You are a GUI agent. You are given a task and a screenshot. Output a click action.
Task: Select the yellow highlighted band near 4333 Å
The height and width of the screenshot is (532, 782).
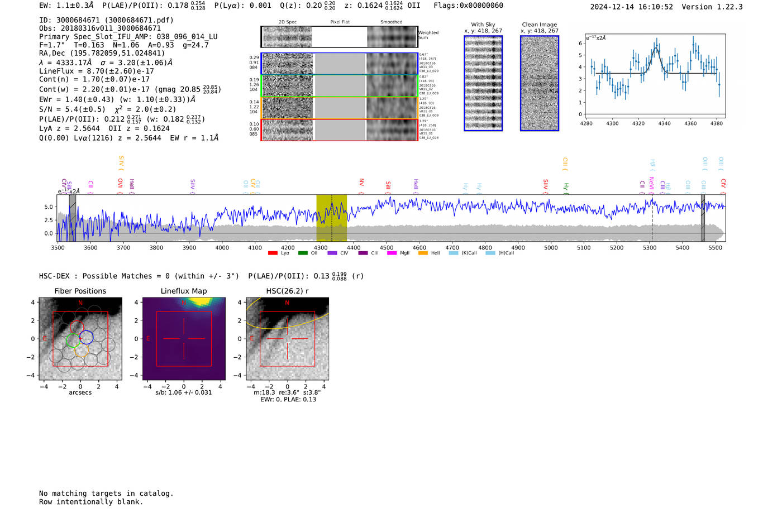(331, 218)
